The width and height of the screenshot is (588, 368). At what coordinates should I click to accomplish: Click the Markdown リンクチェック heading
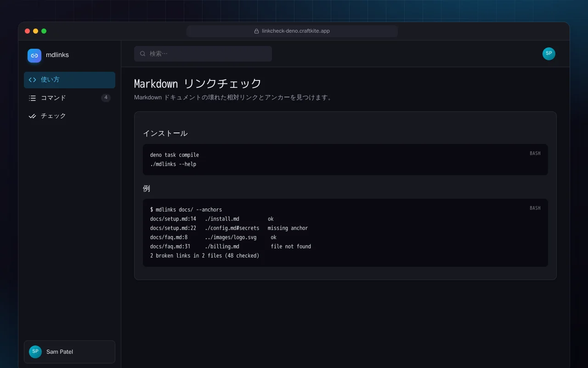click(198, 83)
